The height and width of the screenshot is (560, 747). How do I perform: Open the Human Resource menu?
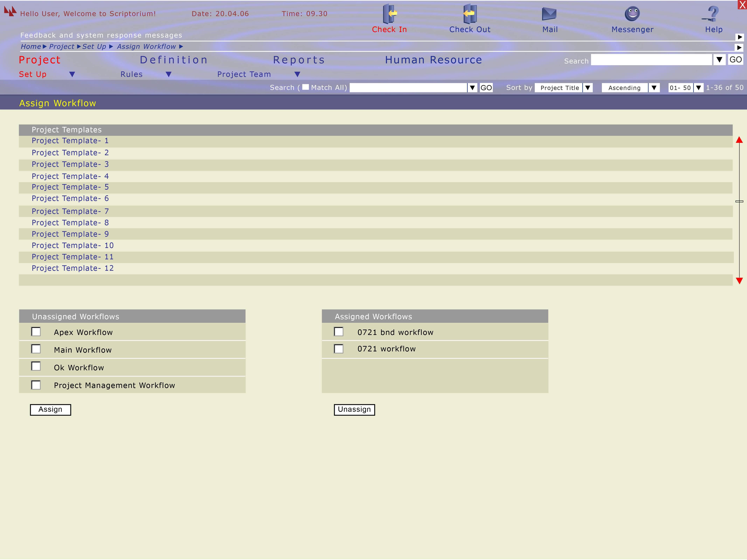point(433,60)
